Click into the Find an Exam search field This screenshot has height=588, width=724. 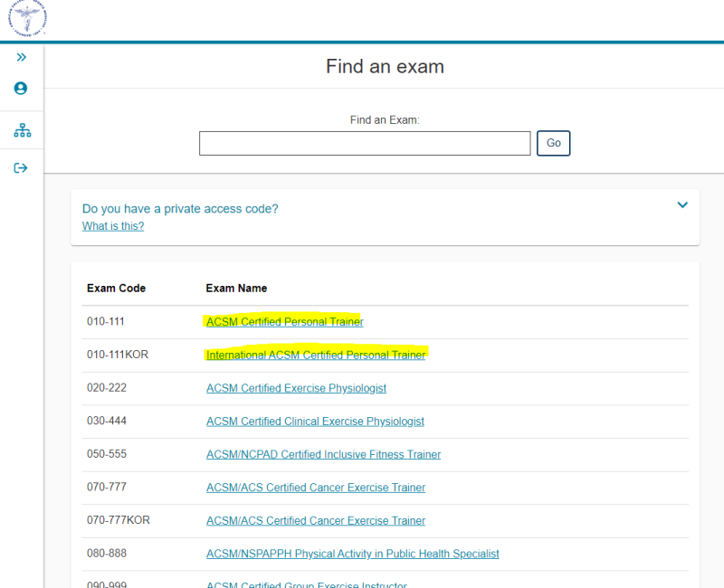[365, 143]
